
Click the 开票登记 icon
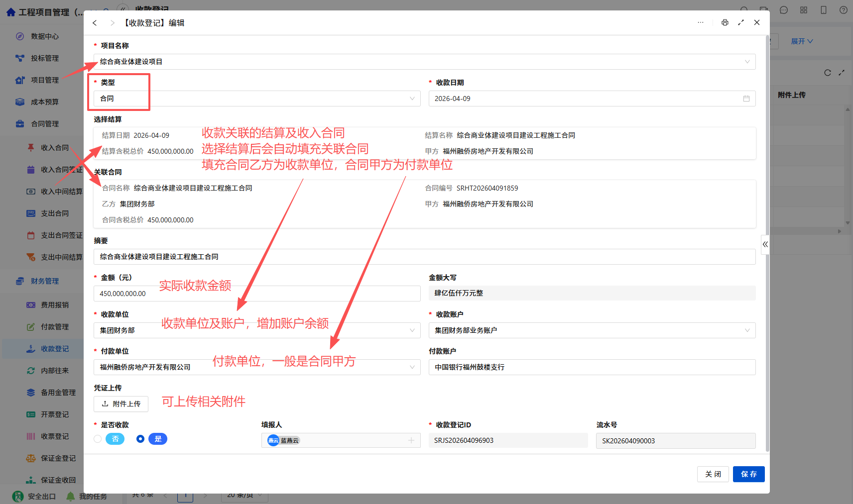[x=31, y=414]
